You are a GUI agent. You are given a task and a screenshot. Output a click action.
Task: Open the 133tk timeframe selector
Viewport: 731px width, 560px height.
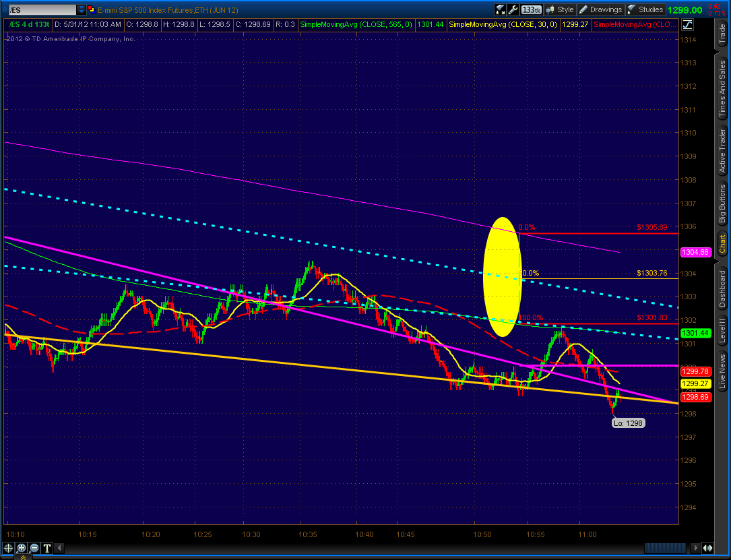pos(532,9)
